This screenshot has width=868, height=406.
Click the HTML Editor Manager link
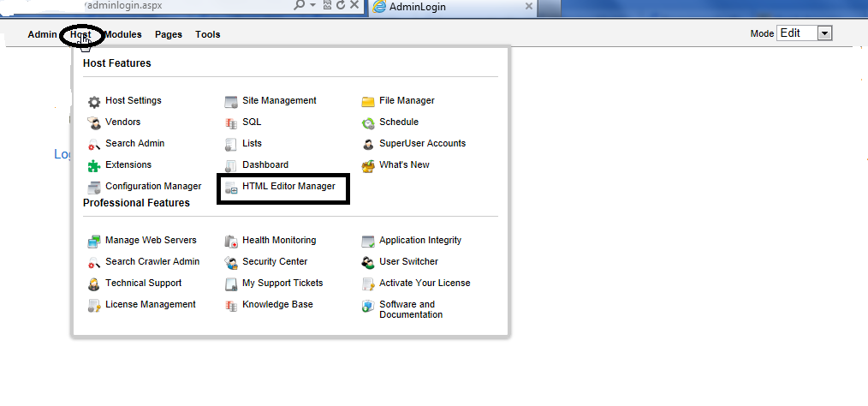pyautogui.click(x=288, y=187)
